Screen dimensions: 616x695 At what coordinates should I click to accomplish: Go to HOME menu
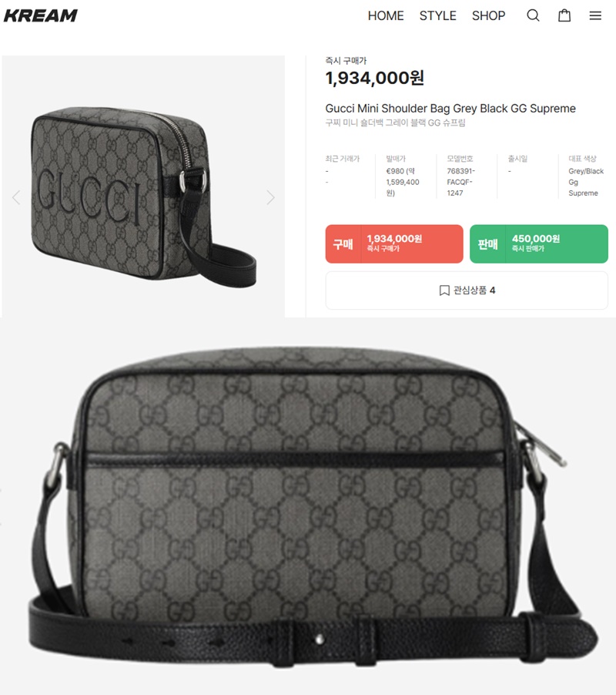(x=386, y=15)
